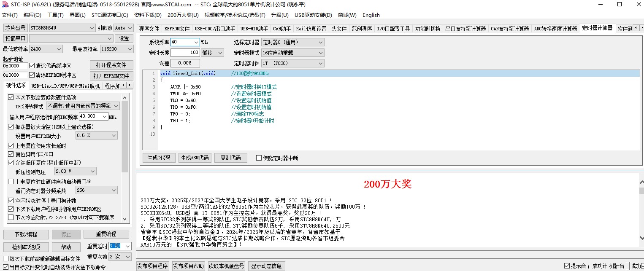Open the 资料下载(D) menu

[x=148, y=15]
